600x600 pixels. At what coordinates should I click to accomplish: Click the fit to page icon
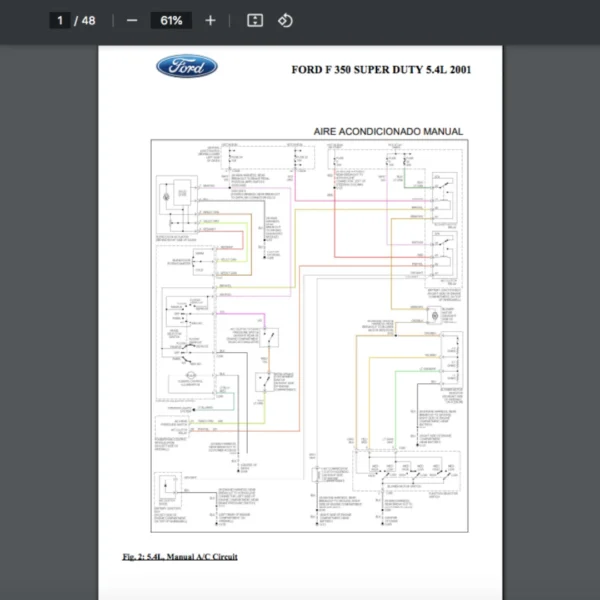pos(254,20)
